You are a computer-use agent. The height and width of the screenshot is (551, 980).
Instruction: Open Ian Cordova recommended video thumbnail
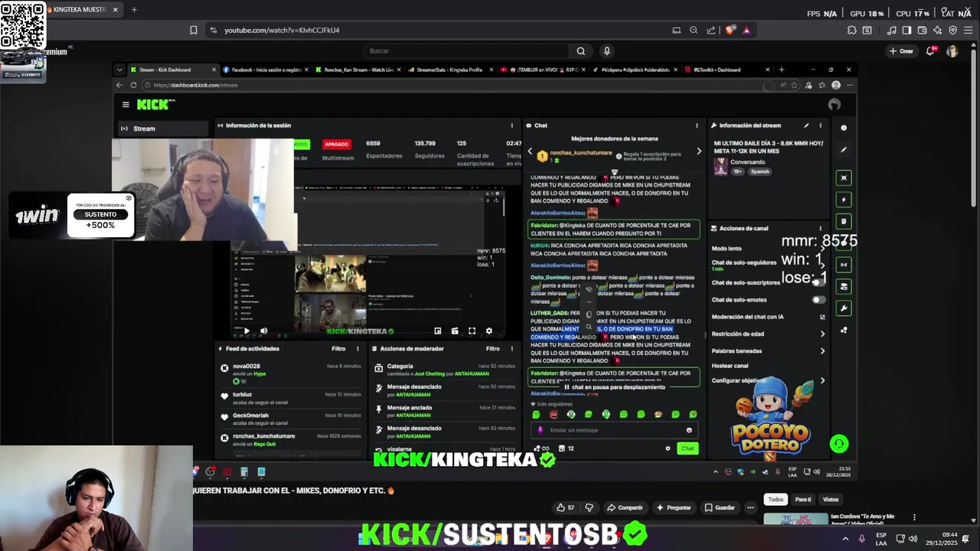795,519
